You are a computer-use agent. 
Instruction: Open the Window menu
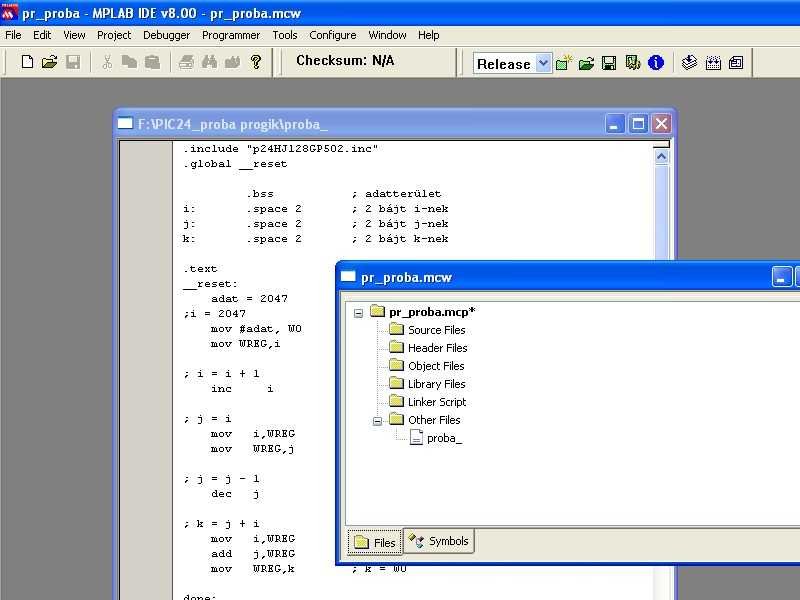pyautogui.click(x=387, y=35)
